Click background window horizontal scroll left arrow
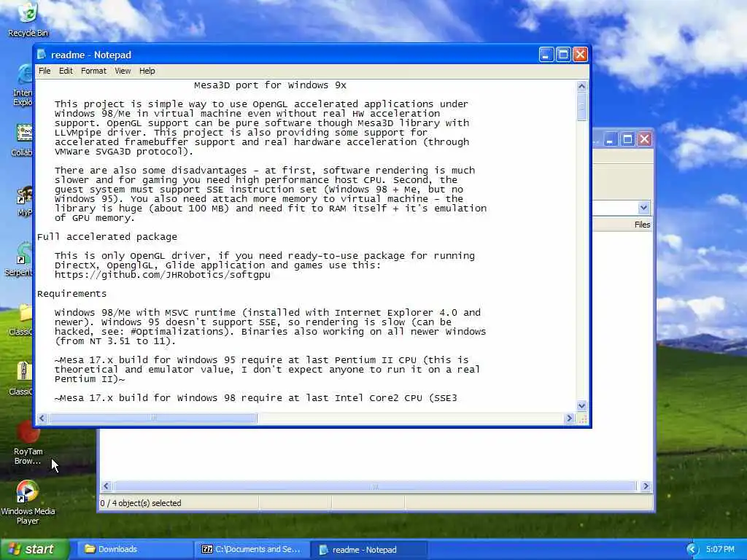 click(x=106, y=486)
